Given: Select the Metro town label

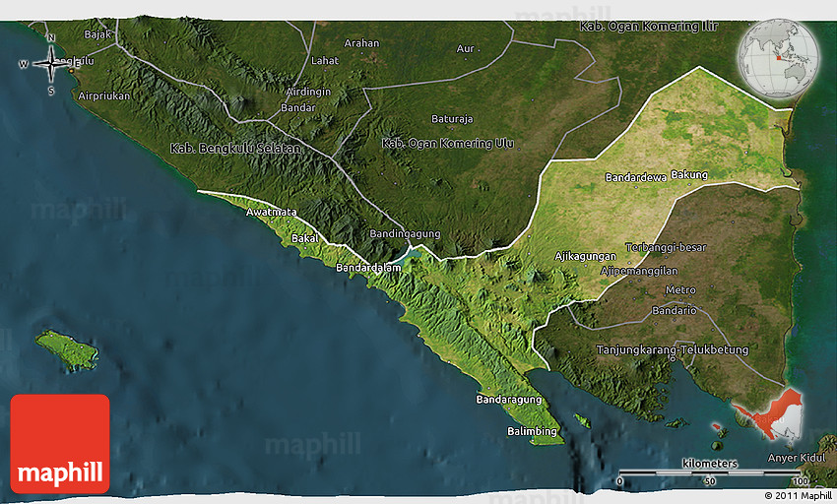Looking at the screenshot, I should pos(680,290).
